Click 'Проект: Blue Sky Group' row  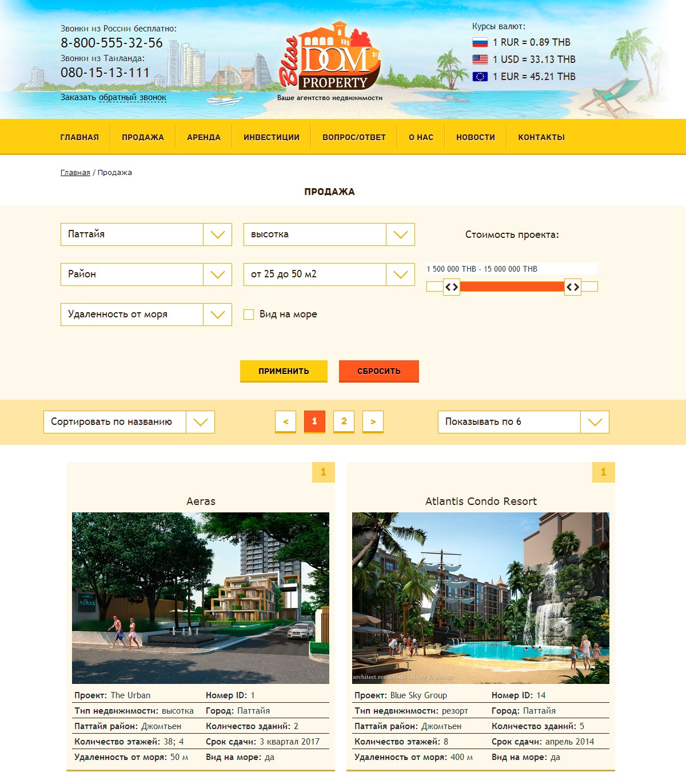[401, 695]
